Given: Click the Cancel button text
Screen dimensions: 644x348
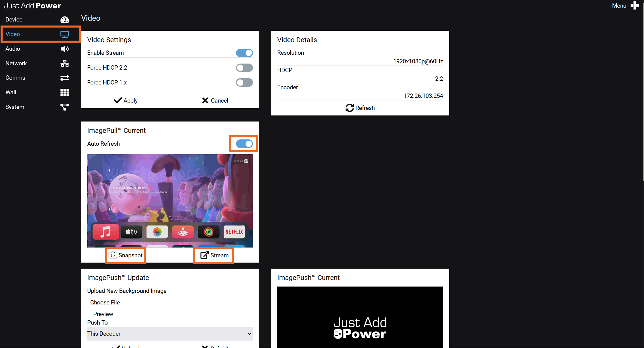Looking at the screenshot, I should click(x=220, y=100).
